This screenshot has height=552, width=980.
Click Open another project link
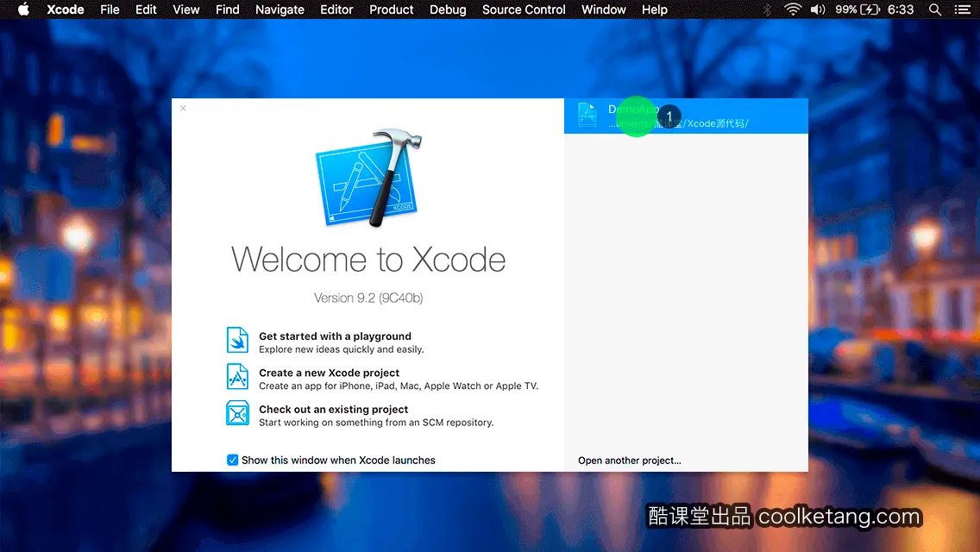[x=630, y=461]
